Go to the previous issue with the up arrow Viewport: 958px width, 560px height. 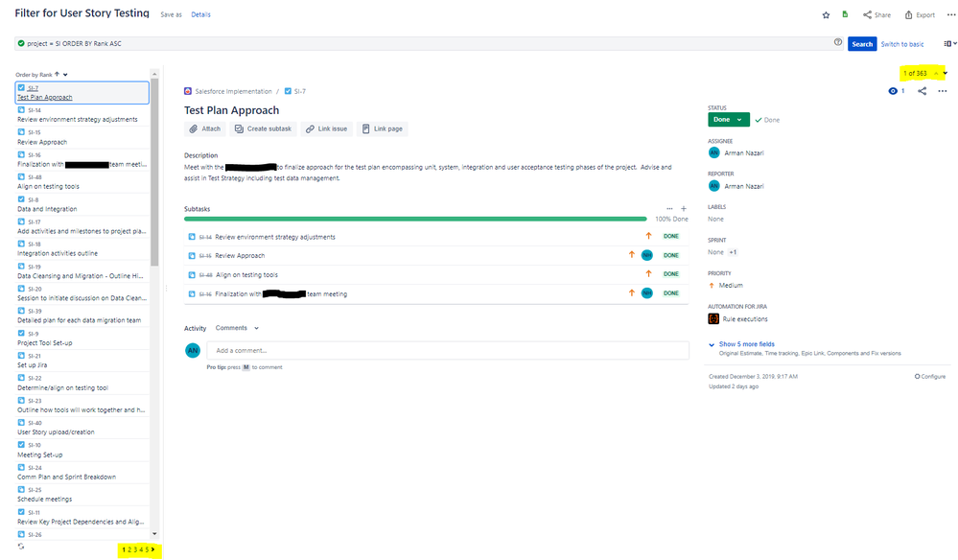(x=935, y=73)
